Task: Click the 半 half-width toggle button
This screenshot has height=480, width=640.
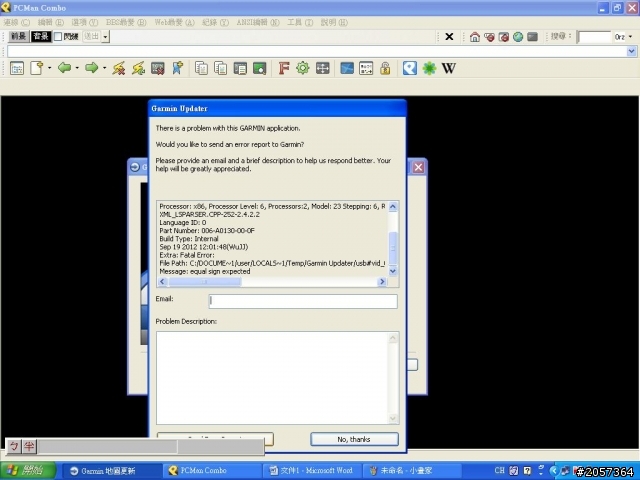Action: point(29,446)
